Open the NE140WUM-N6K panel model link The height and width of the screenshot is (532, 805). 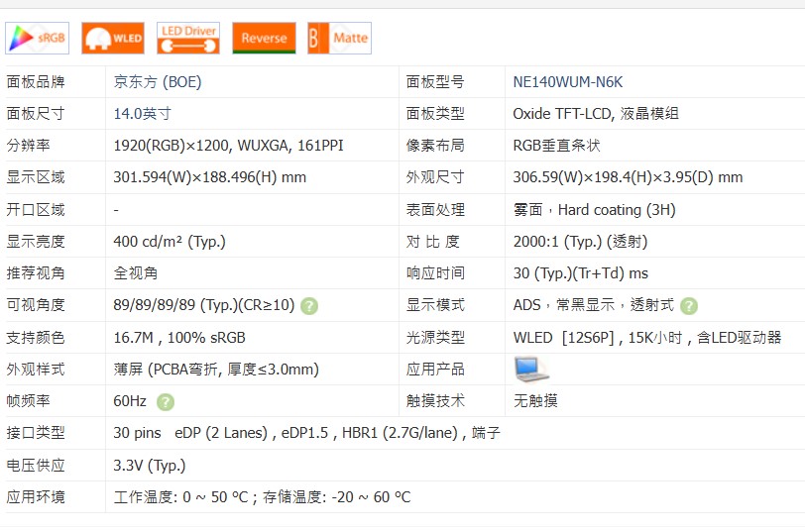tap(567, 82)
